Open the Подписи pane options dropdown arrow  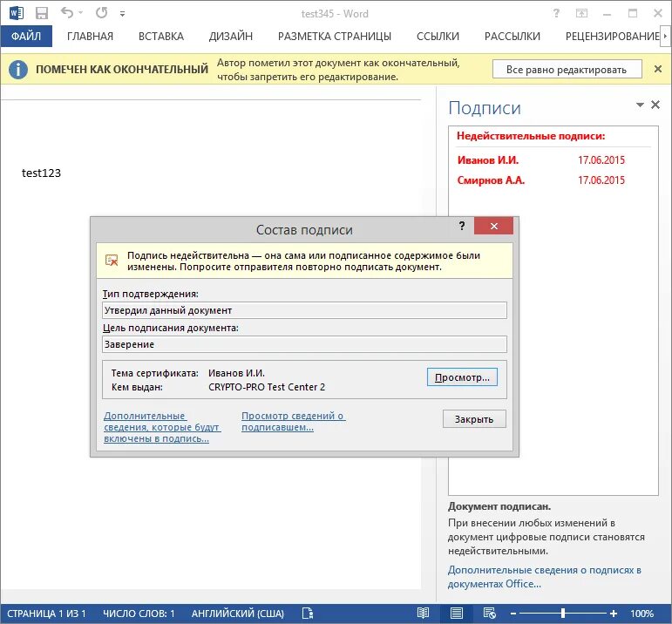click(x=640, y=105)
